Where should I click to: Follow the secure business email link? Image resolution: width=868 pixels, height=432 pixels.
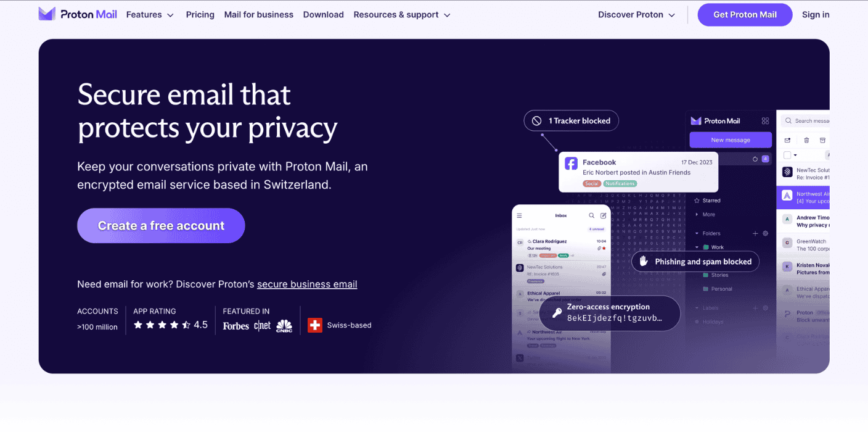307,284
